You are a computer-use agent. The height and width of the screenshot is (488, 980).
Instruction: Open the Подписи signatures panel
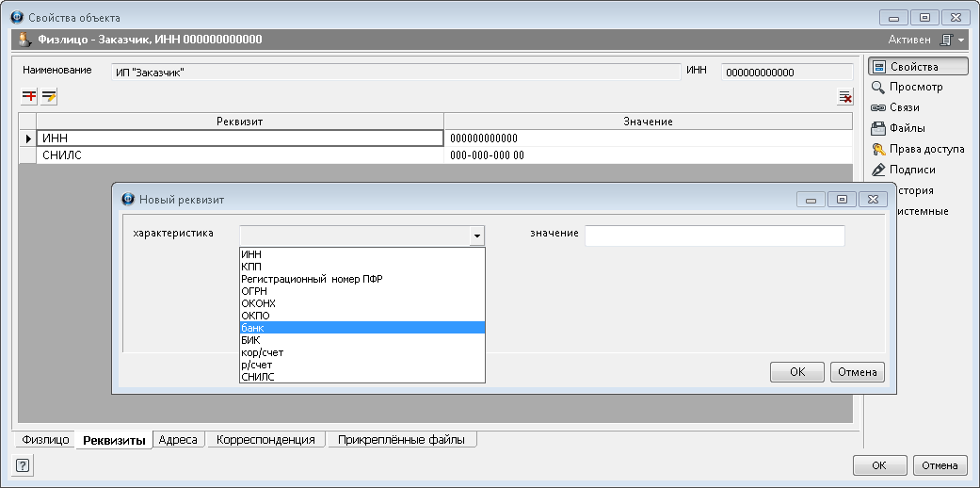(907, 170)
